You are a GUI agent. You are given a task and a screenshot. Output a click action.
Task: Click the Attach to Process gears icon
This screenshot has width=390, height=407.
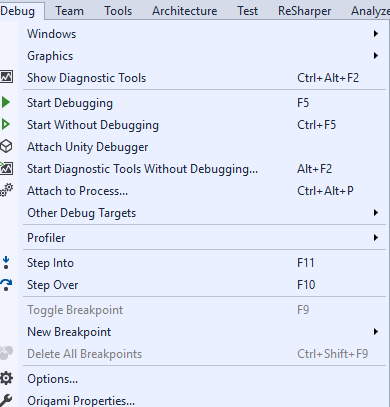click(x=6, y=190)
